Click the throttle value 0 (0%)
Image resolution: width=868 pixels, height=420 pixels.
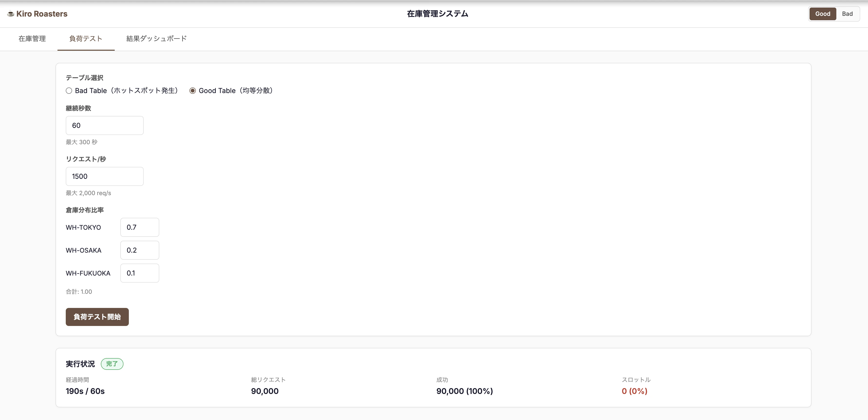click(x=634, y=391)
